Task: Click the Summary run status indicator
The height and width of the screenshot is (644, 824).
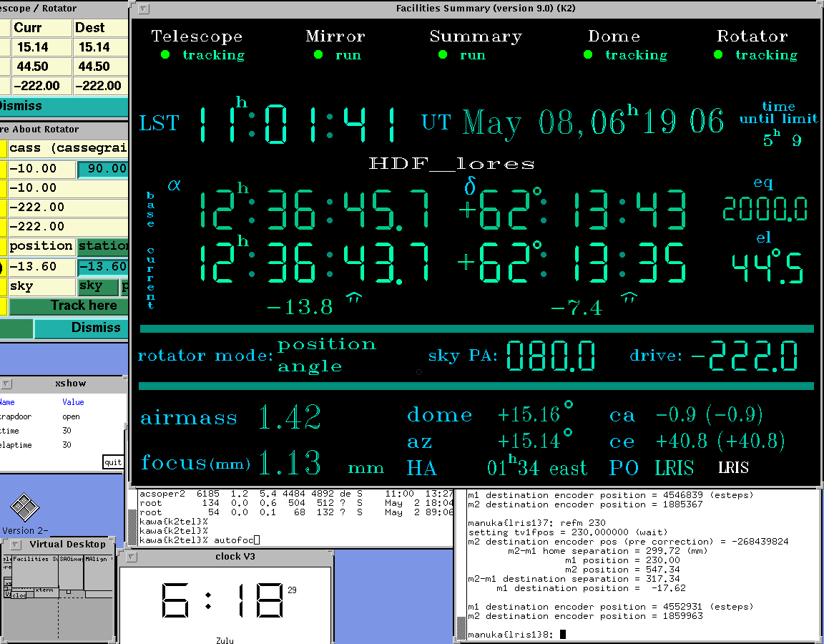Action: (x=443, y=55)
